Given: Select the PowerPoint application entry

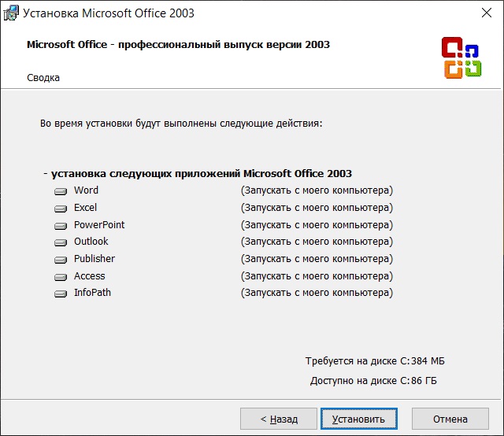Looking at the screenshot, I should [99, 225].
